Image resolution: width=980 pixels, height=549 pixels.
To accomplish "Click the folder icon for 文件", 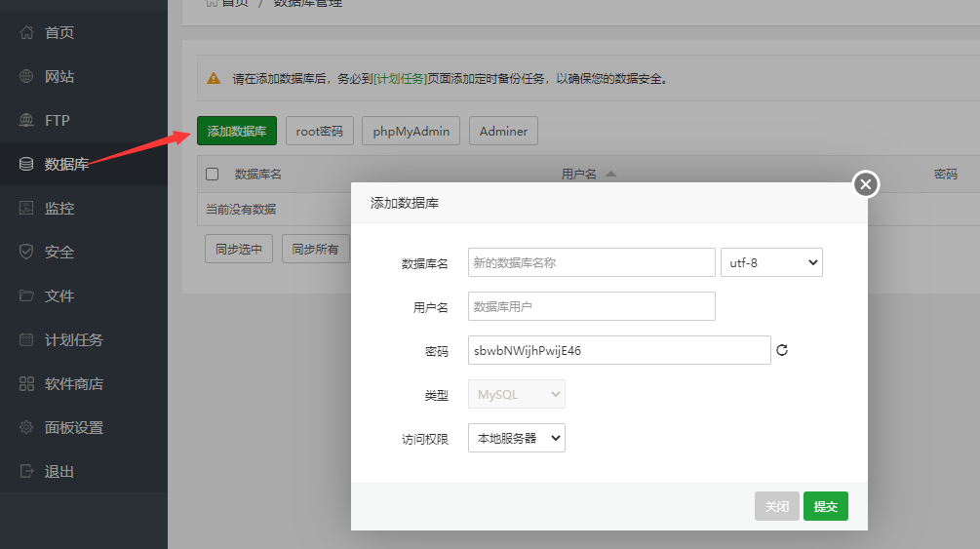I will pyautogui.click(x=26, y=296).
